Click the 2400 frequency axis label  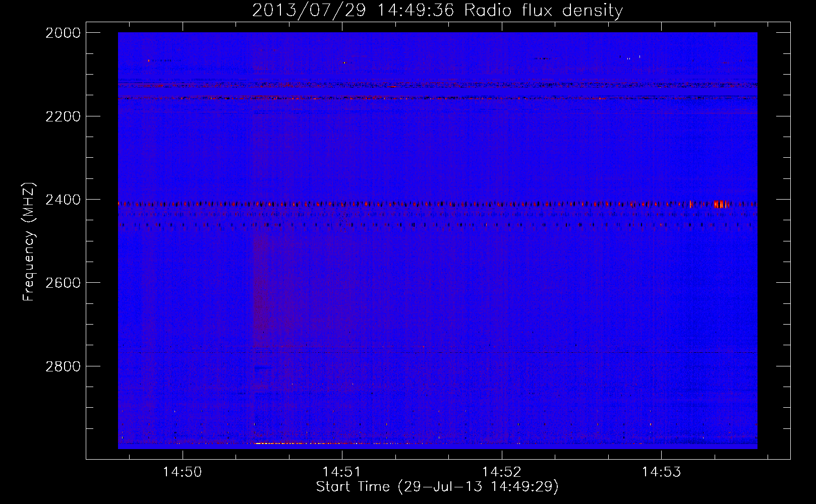coord(63,200)
